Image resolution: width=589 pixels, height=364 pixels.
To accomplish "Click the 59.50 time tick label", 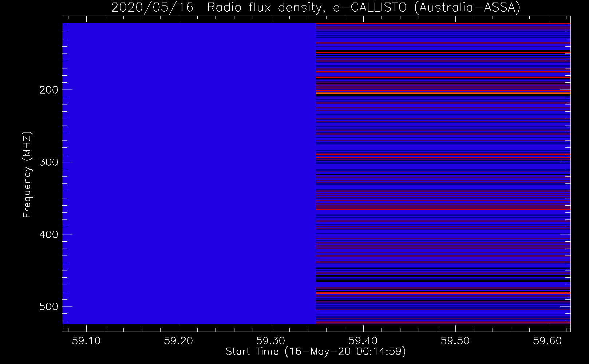I will pos(455,340).
